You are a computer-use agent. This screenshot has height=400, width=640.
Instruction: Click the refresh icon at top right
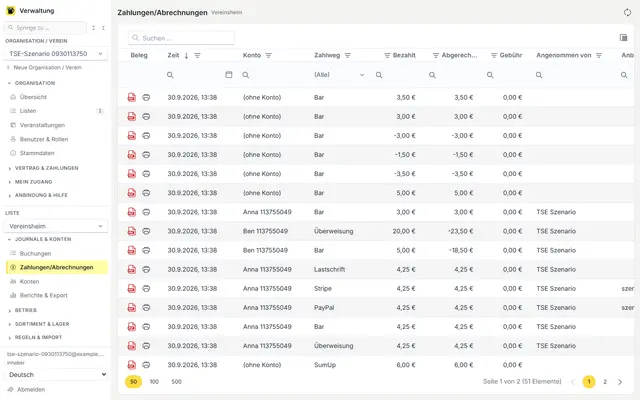(x=627, y=13)
